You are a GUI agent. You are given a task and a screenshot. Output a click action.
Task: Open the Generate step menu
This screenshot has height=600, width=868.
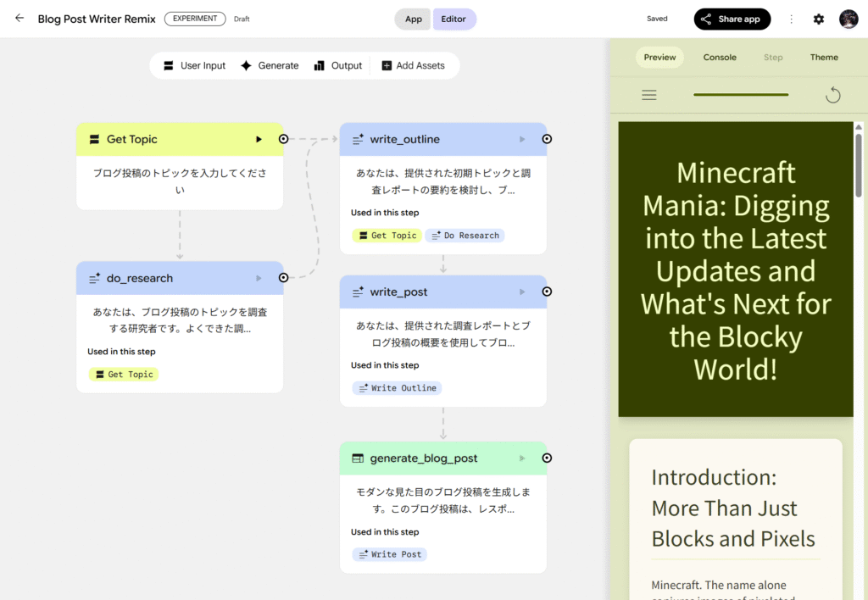click(x=270, y=65)
